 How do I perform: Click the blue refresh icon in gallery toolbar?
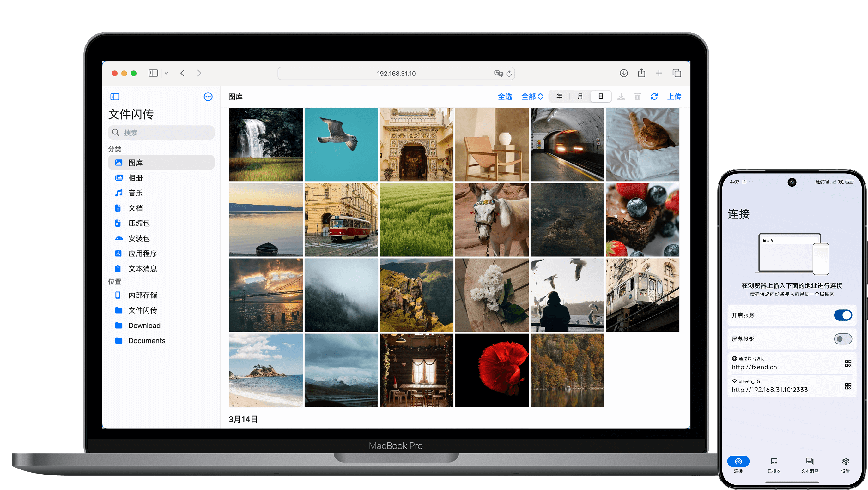[x=654, y=97]
